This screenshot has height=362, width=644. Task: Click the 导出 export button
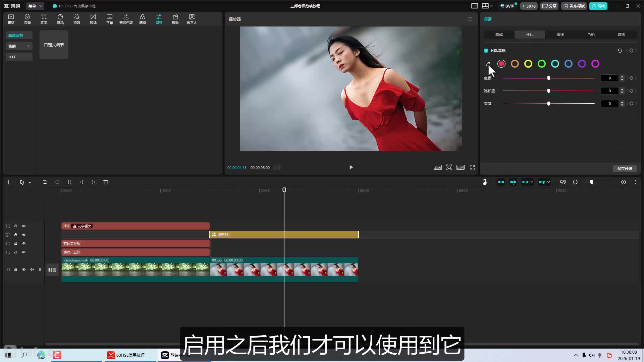598,6
